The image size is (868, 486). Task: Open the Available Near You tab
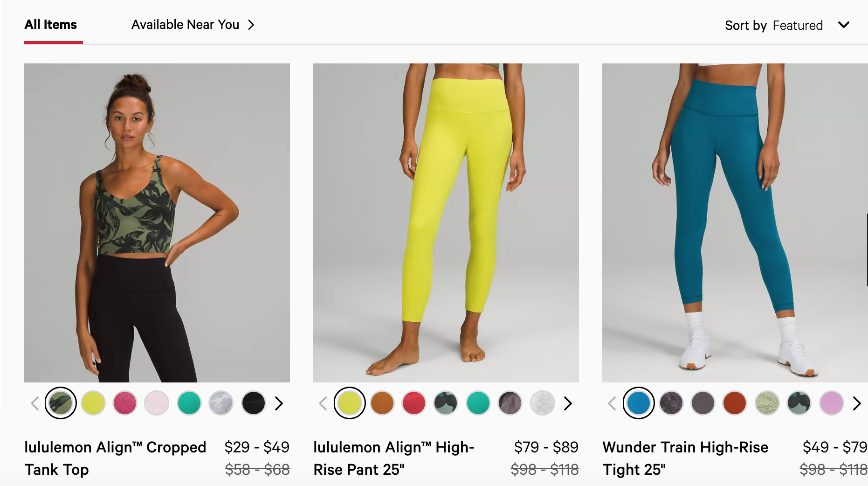(x=185, y=25)
